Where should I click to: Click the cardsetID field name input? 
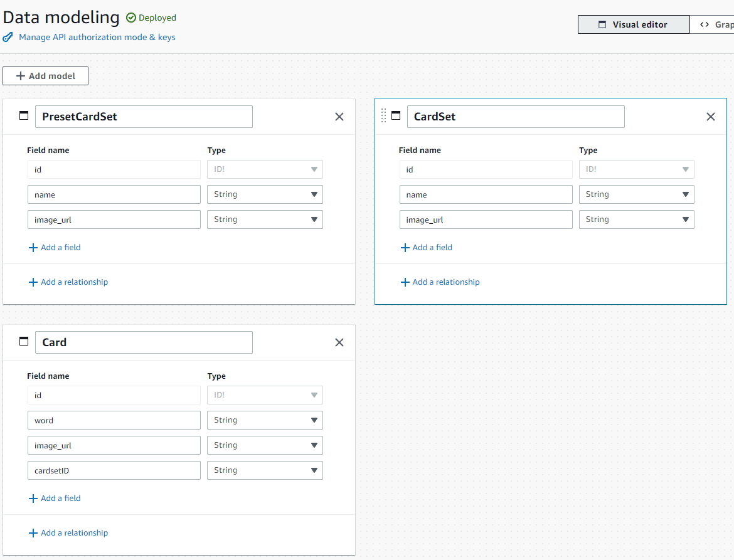coord(114,470)
